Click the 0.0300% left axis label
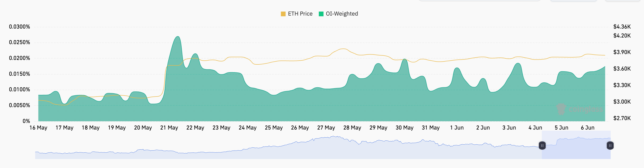 20,27
